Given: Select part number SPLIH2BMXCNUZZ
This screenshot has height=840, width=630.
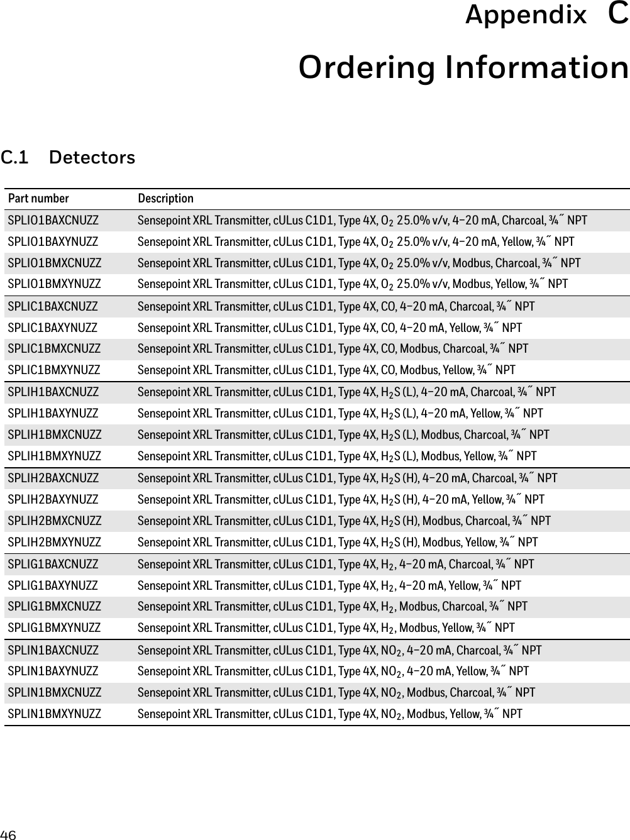Looking at the screenshot, I should coord(54,521).
